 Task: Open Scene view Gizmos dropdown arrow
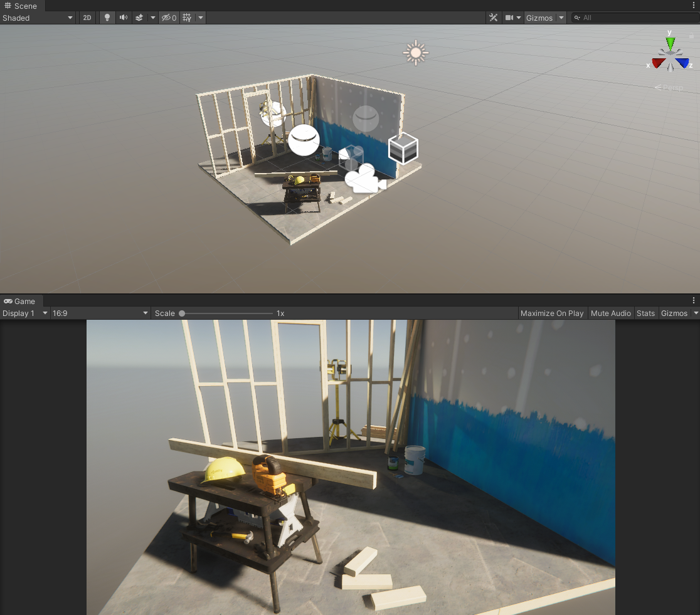[561, 18]
